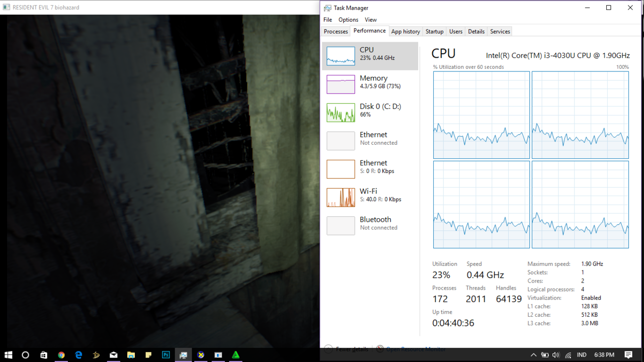
Task: Open Sticky Notes from taskbar
Action: 148,355
